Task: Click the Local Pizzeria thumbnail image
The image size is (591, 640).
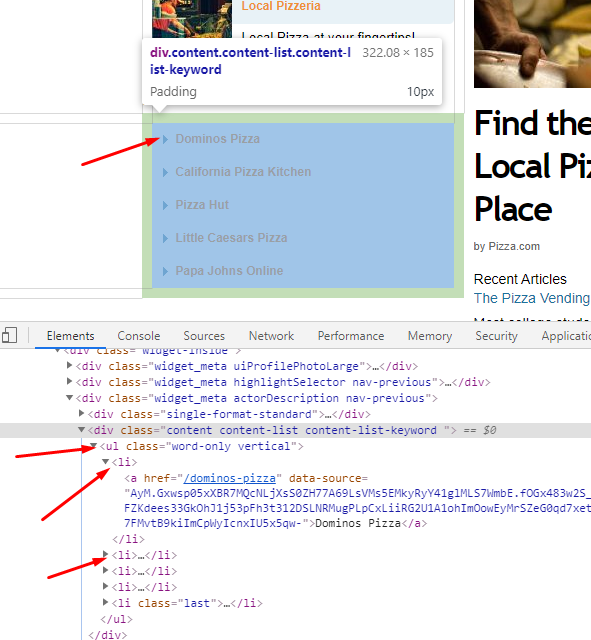Action: (192, 19)
